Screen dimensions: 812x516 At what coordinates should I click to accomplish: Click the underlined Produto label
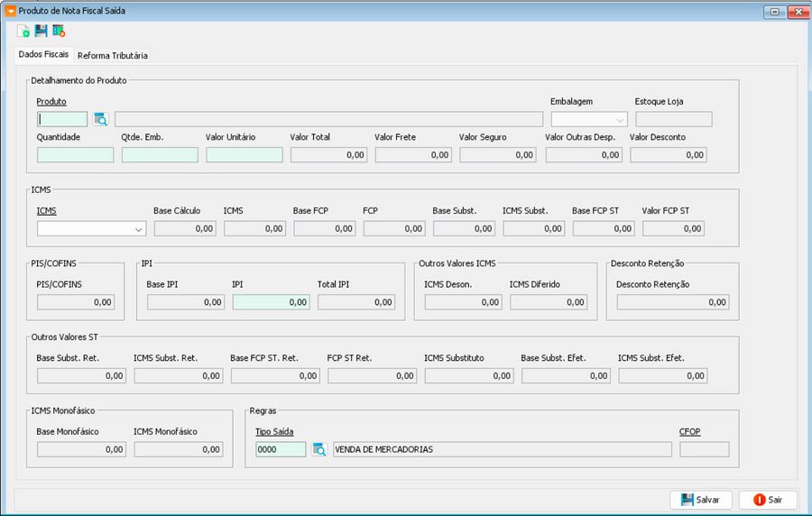pyautogui.click(x=51, y=101)
